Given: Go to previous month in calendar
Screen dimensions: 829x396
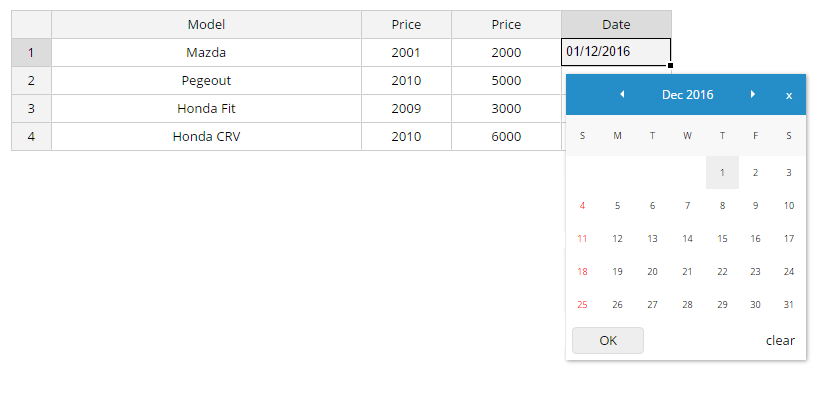Looking at the screenshot, I should pos(622,95).
